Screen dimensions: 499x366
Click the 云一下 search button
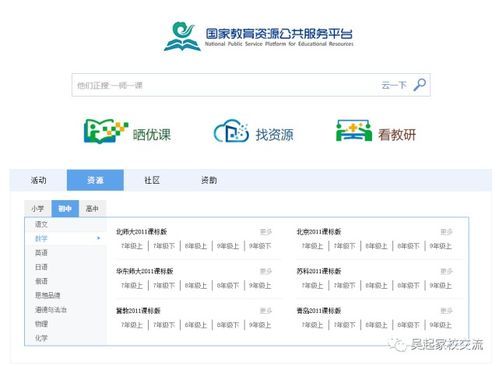pos(394,85)
